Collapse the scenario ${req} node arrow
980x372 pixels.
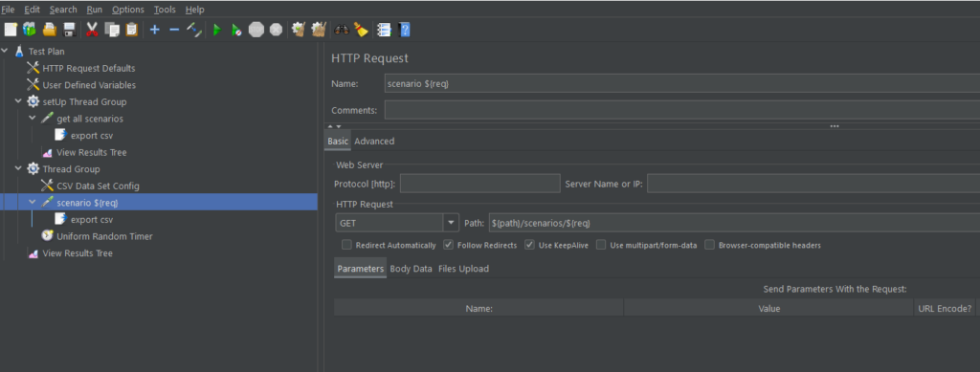pos(33,202)
